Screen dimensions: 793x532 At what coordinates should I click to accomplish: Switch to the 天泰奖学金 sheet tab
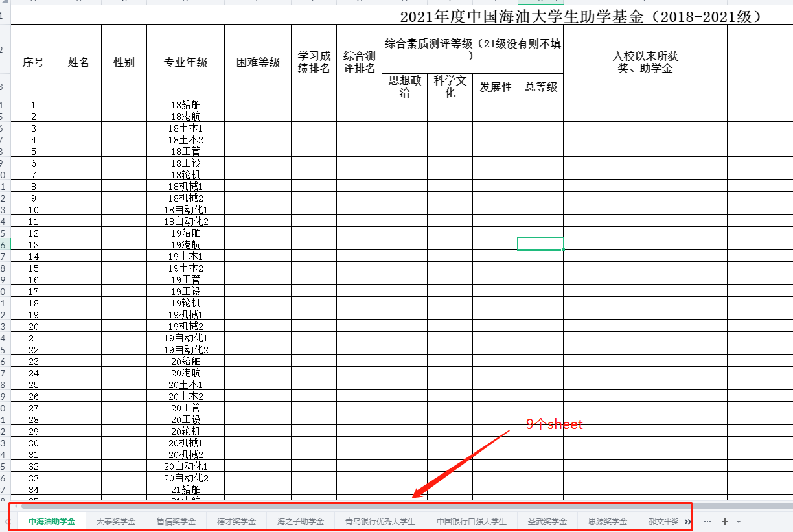coord(115,522)
